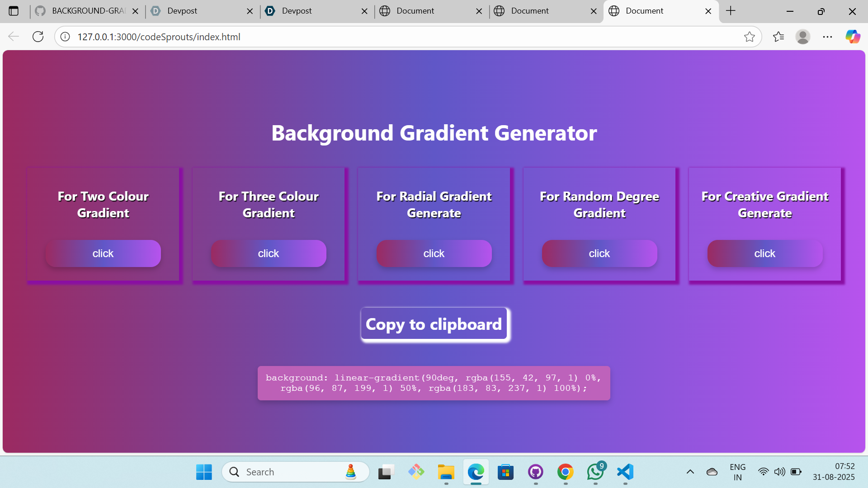
Task: Click the Random Degree Gradient button
Action: click(x=599, y=253)
